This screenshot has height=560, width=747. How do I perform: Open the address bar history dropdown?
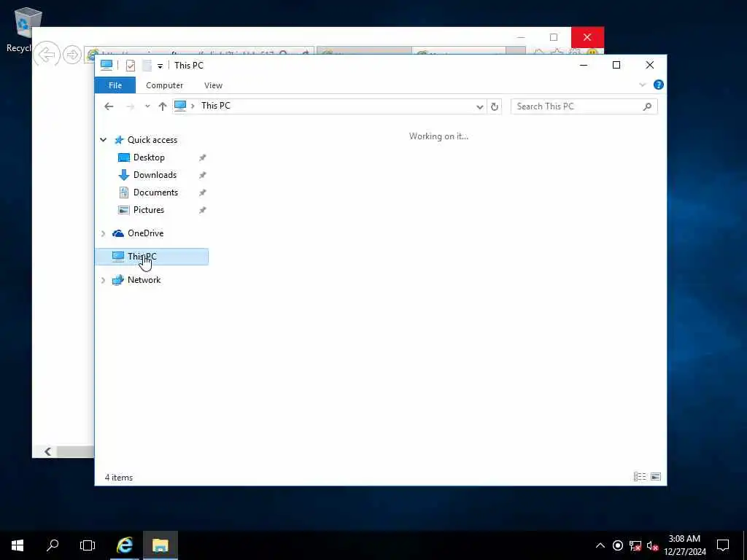480,106
